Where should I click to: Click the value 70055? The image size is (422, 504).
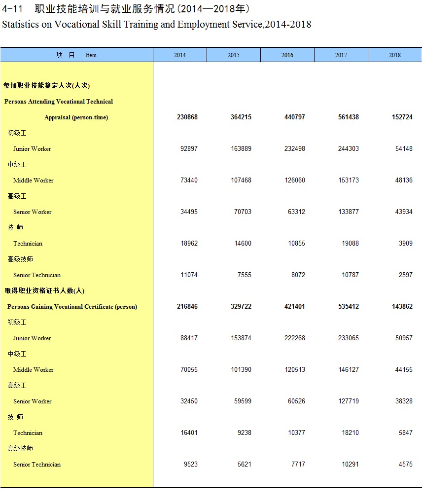(x=189, y=369)
